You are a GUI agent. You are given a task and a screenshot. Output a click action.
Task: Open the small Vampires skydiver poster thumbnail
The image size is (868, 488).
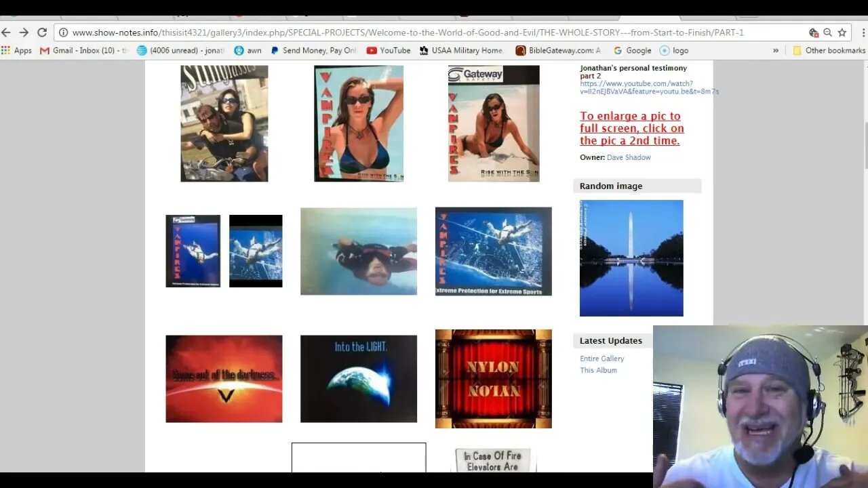(193, 251)
